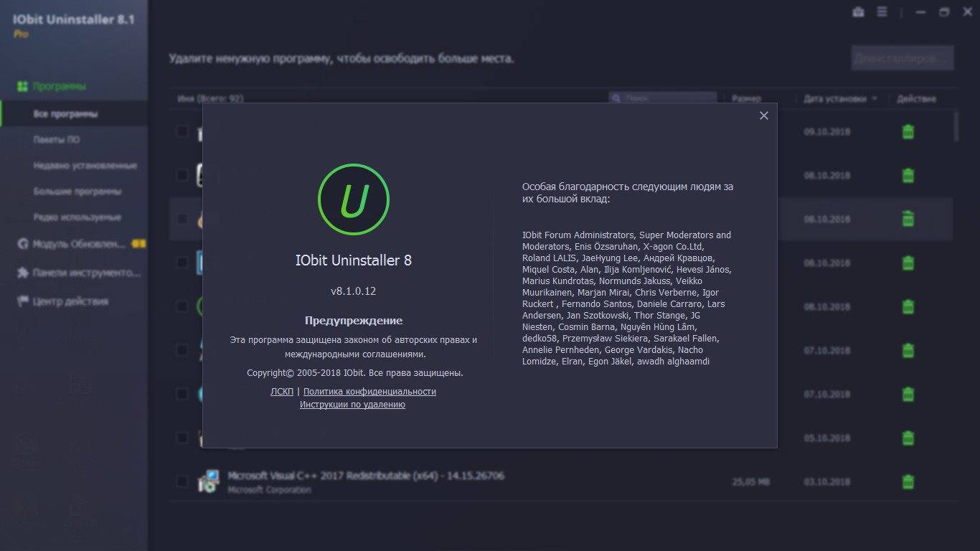Image resolution: width=980 pixels, height=551 pixels.
Task: Tick the checkbox of the 05.10.2018 row
Action: coord(182,438)
